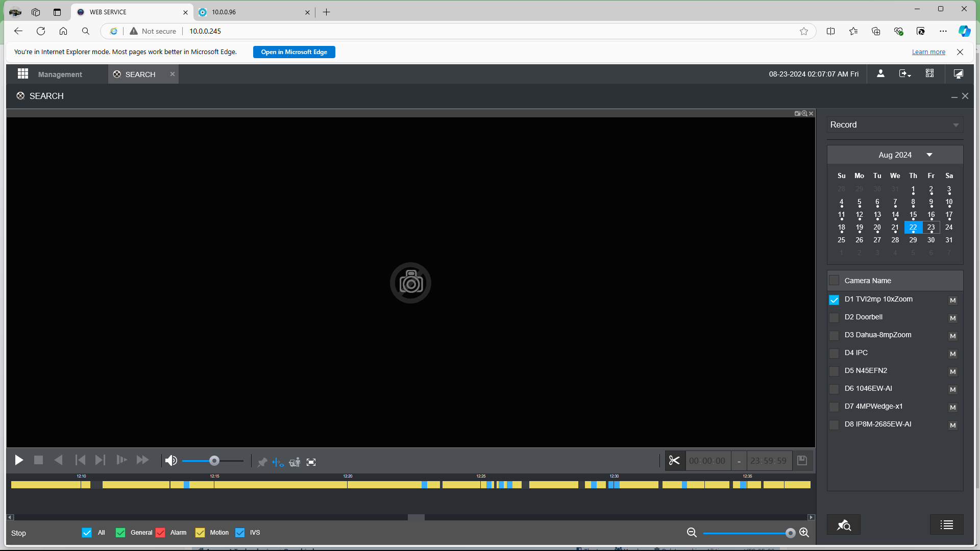Switch to the 10.0.0.96 browser tab
Screen dimensions: 980x551
254,12
